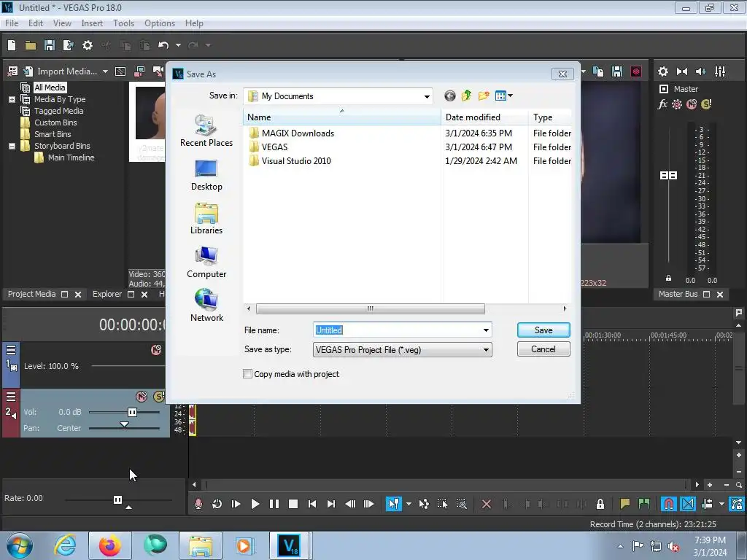Click Go to Start transport button
This screenshot has width=747, height=560.
(312, 504)
